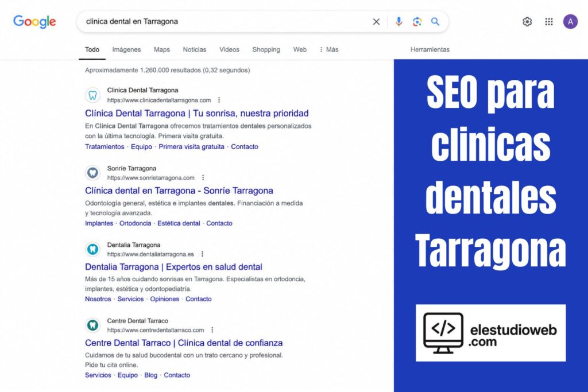Select the Todo tab
588x392 pixels.
click(x=92, y=49)
